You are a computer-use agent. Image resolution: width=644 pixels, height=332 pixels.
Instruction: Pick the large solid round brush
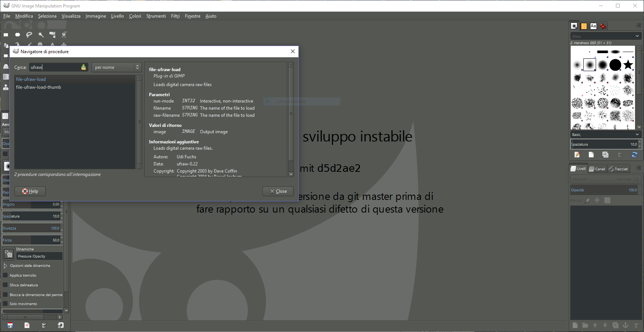tap(615, 65)
